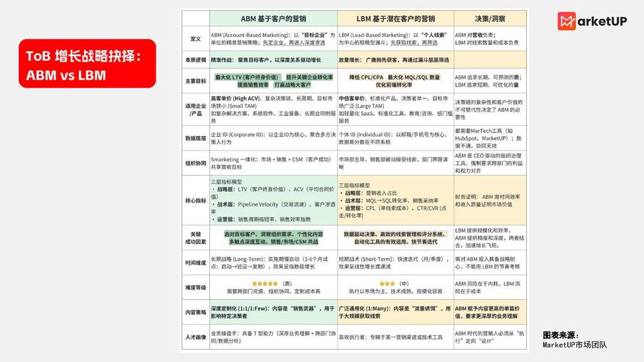The image size is (644, 362).
Task: Select the 'LBM 基于潜在客户的营销' column header
Action: 396,19
